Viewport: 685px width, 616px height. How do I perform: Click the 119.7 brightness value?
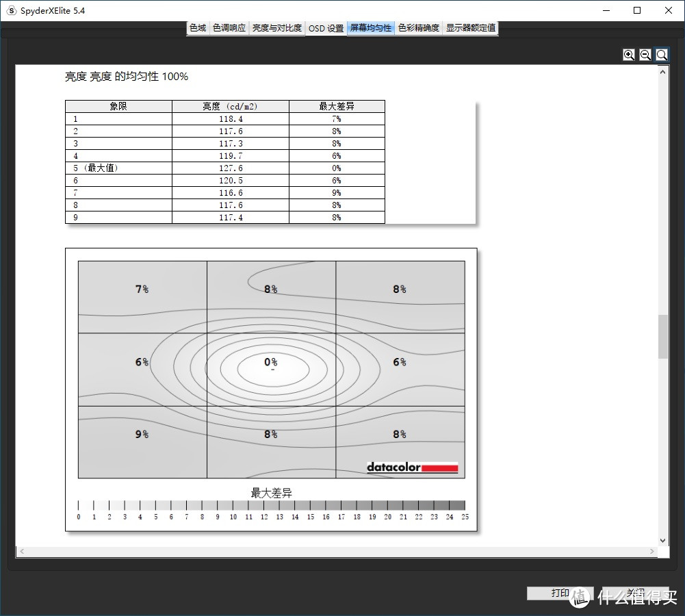tap(231, 156)
